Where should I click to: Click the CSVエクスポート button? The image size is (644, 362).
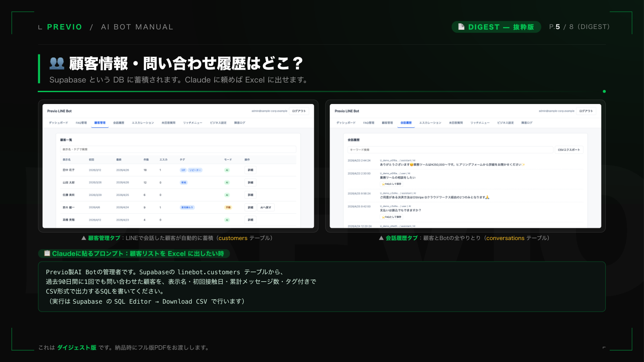tap(569, 150)
